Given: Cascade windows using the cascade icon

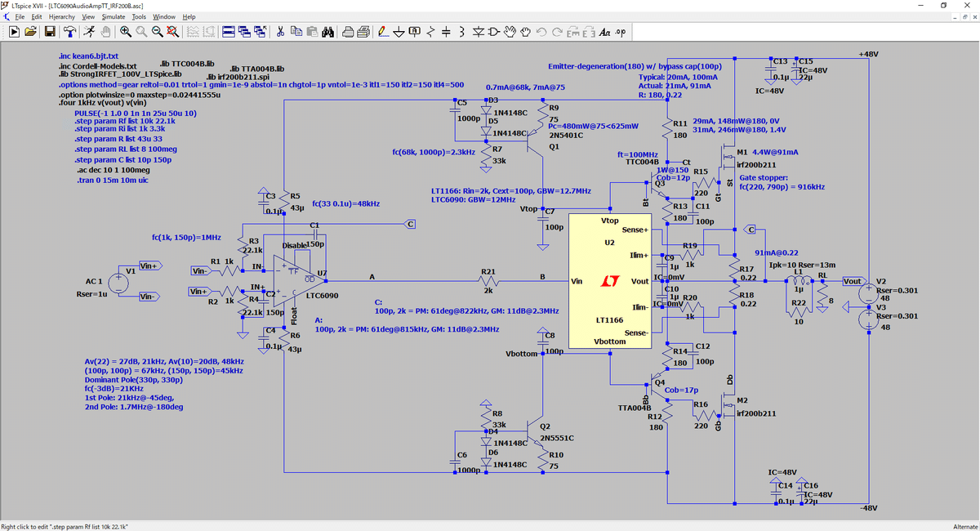Looking at the screenshot, I should pos(245,32).
